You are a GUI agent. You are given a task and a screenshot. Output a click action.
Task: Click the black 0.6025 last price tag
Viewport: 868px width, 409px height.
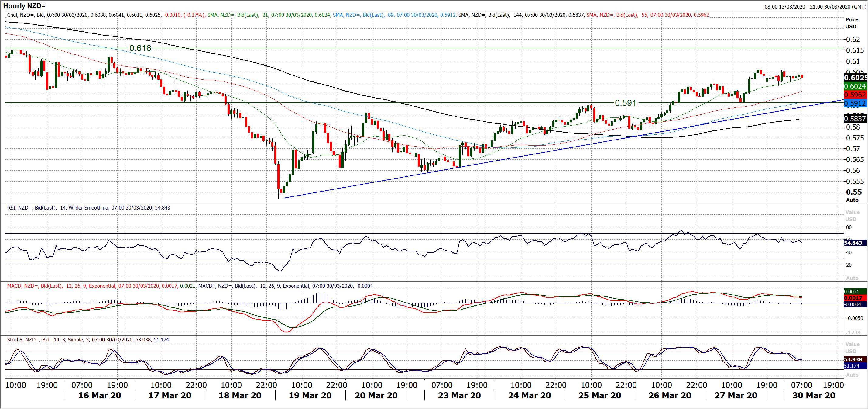coord(855,78)
